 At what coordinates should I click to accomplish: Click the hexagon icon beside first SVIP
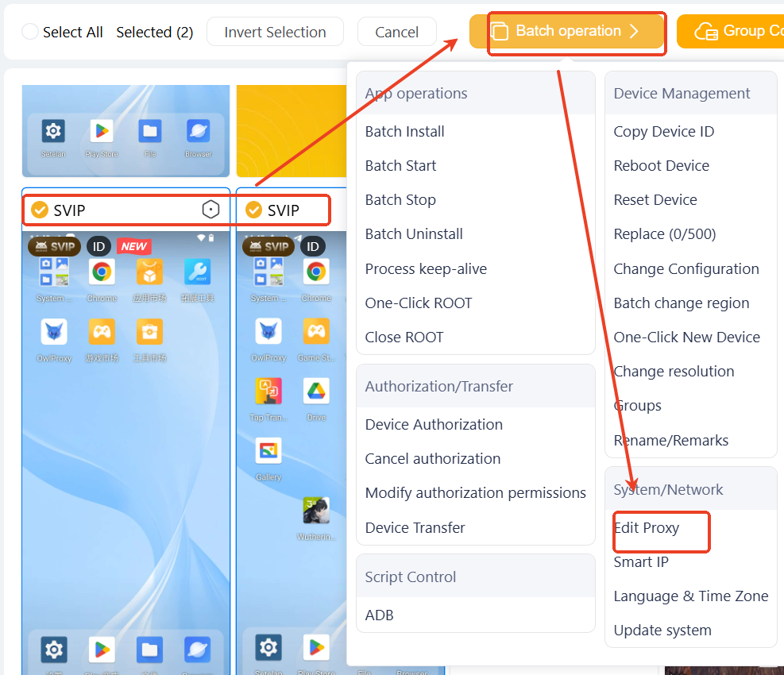210,210
